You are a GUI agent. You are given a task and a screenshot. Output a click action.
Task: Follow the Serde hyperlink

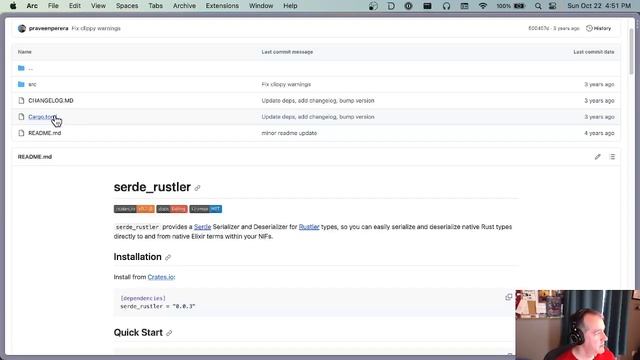coord(202,227)
